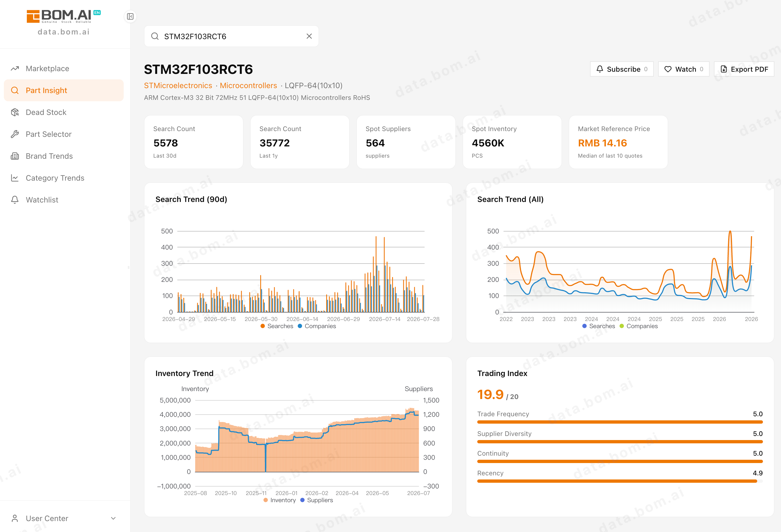Click the Marketplace trend icon
The image size is (781, 532).
15,69
